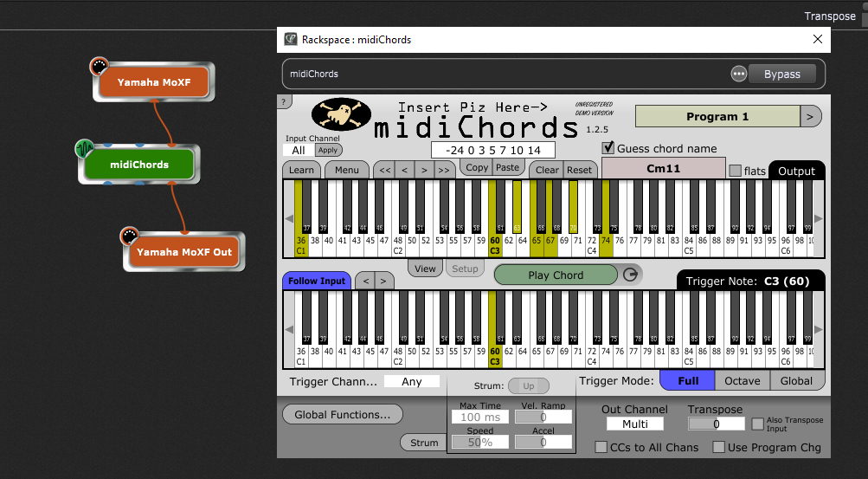
Task: Toggle Guess chord name checkbox
Action: [x=608, y=148]
